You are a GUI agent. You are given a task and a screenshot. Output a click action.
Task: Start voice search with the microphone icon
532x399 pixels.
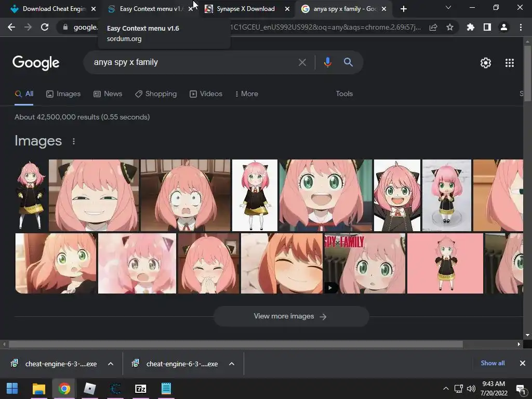click(327, 62)
